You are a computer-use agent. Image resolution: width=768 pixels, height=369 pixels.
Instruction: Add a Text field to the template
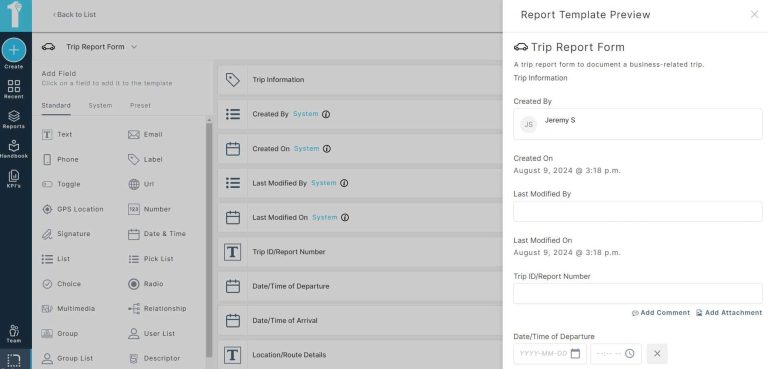point(57,135)
